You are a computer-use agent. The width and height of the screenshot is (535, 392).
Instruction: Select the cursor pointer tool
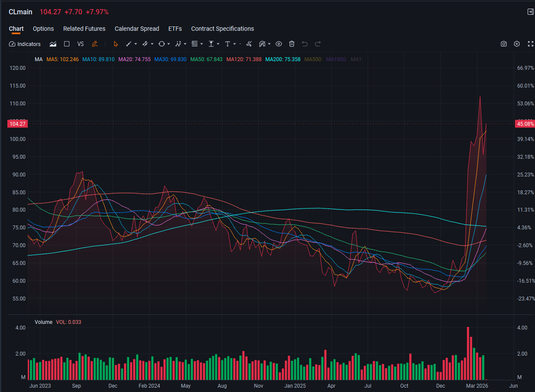pyautogui.click(x=115, y=44)
